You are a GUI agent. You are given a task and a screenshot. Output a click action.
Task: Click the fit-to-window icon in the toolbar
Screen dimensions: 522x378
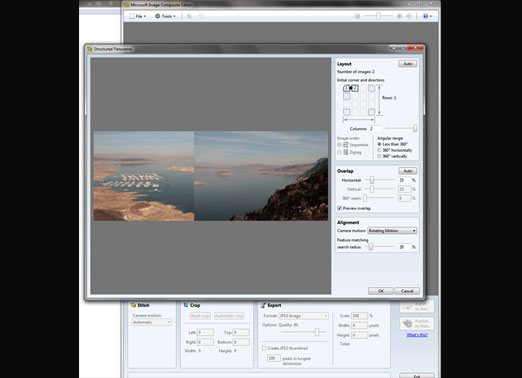pos(409,16)
